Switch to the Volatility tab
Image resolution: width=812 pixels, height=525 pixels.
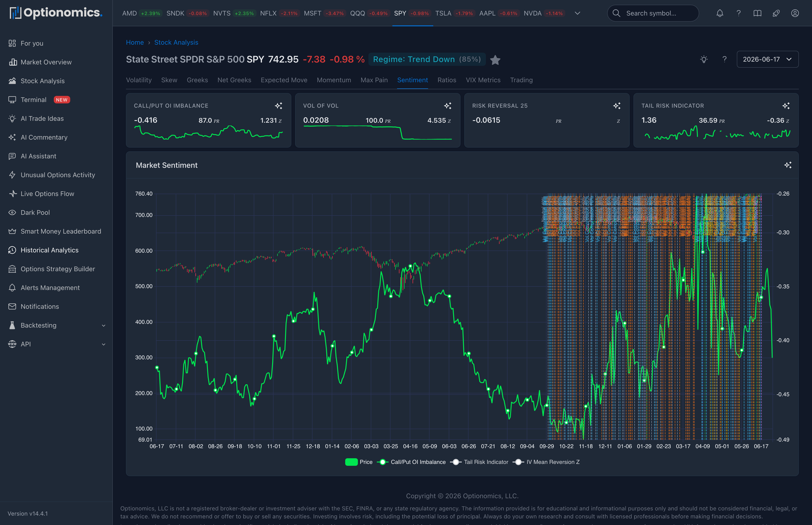[139, 80]
